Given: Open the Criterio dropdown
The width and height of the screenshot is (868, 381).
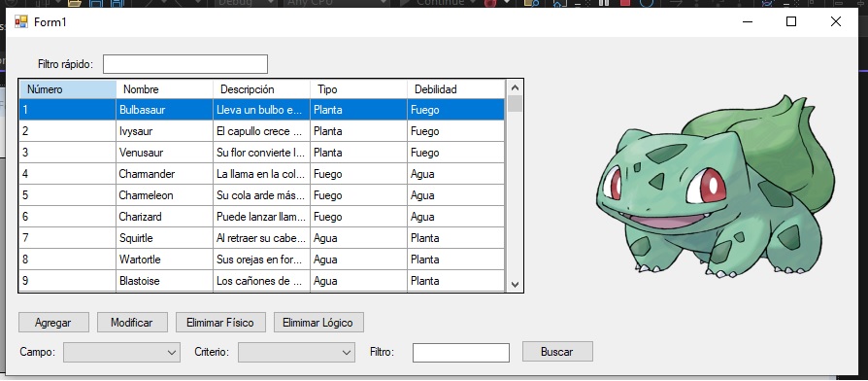Looking at the screenshot, I should [296, 352].
